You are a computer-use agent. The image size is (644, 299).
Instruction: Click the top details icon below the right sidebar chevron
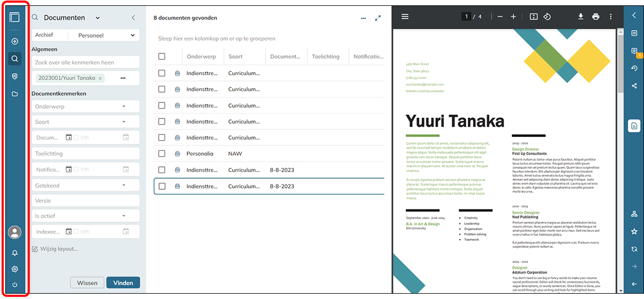tap(634, 33)
